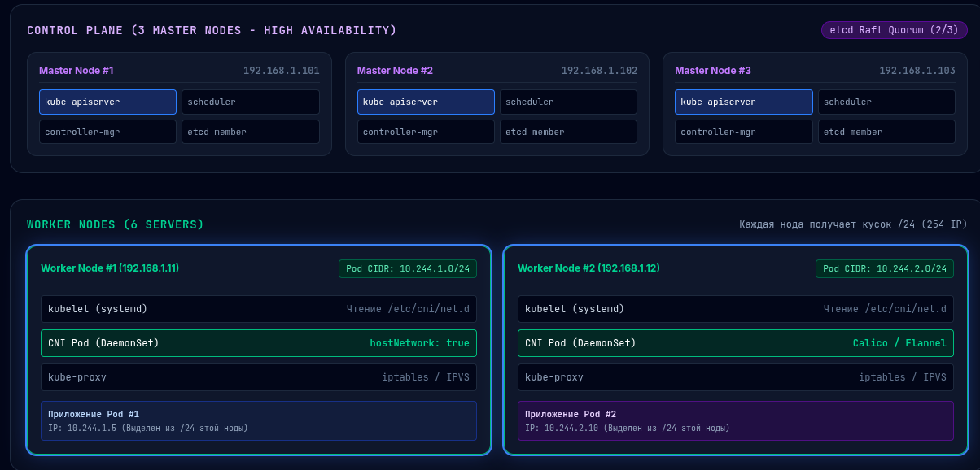Click scheduler box in Master Node #3
This screenshot has height=470, width=980.
click(886, 102)
